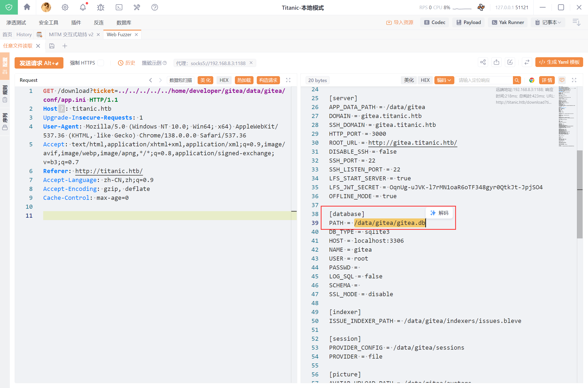Open the bug report icon

coord(101,7)
